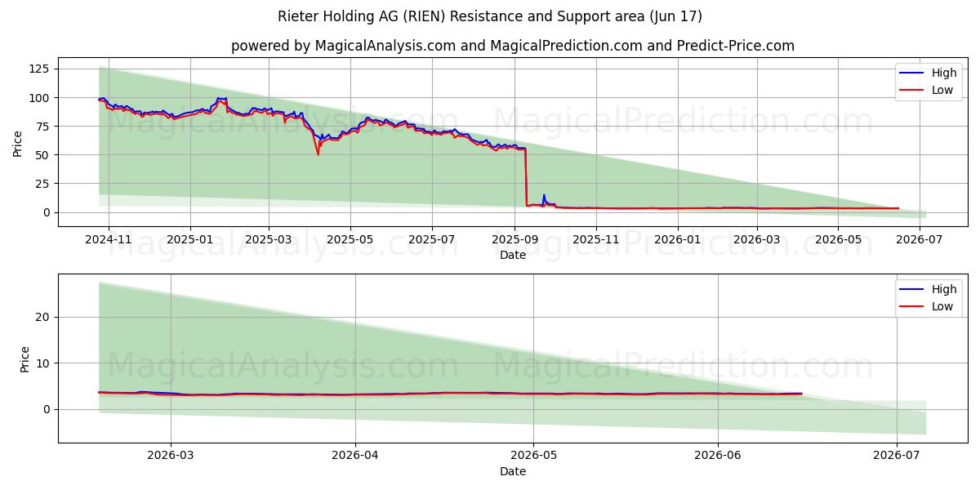980x490 pixels.
Task: Click the '75' price tick on the top chart
Action: [44, 126]
